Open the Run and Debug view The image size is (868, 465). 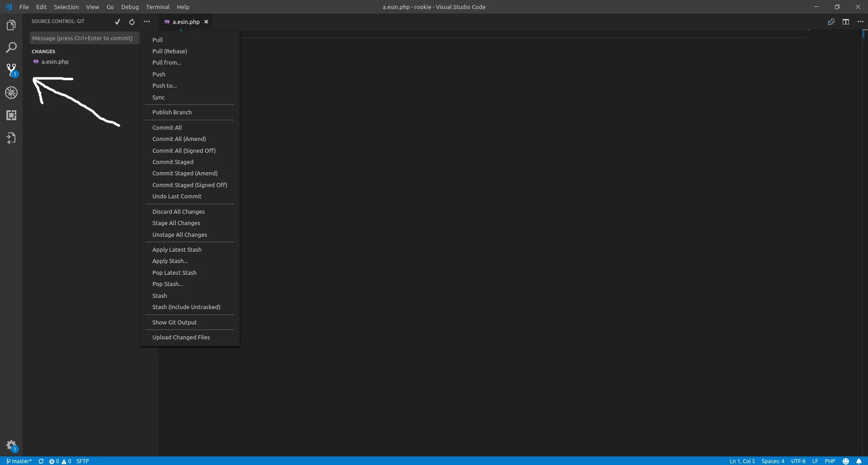tap(11, 93)
